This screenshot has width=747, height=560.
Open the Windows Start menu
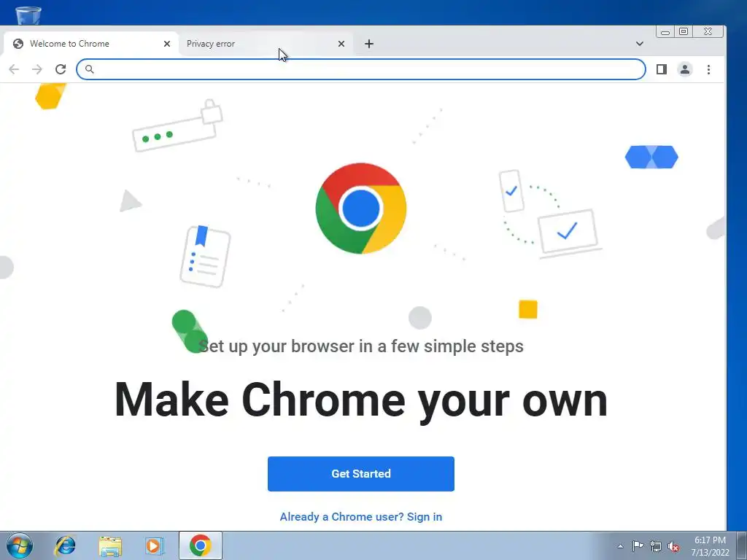[x=19, y=545]
